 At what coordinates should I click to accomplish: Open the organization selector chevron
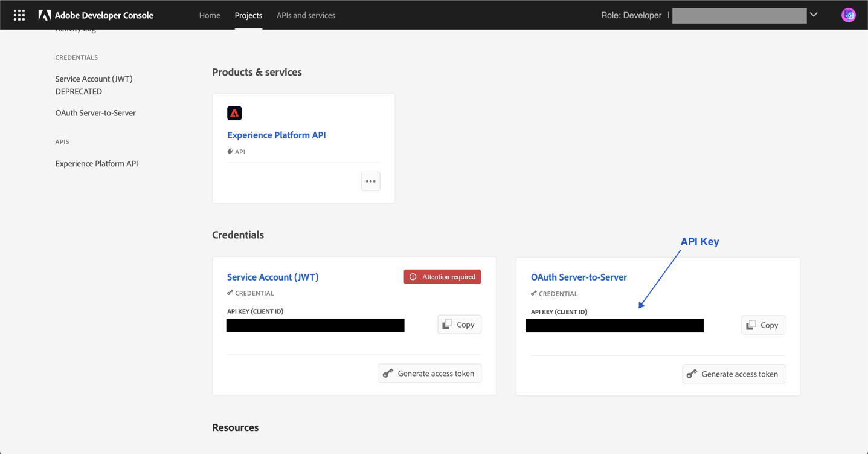coord(814,13)
